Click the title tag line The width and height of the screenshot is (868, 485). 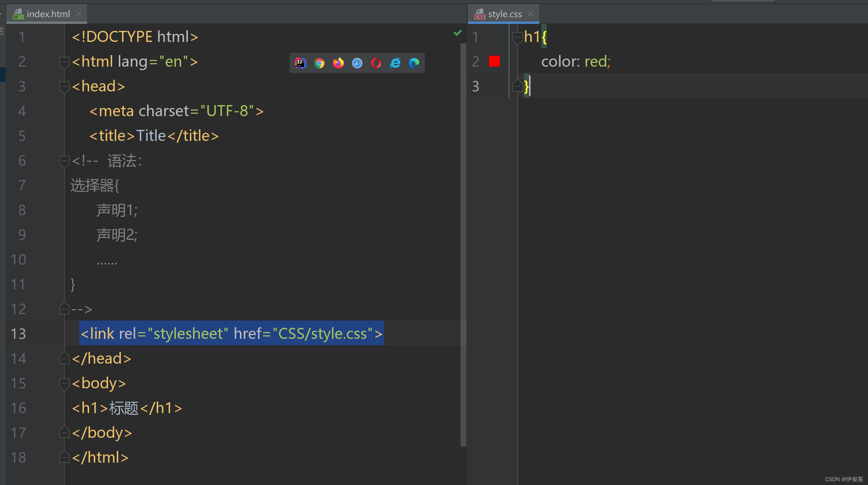click(x=154, y=136)
